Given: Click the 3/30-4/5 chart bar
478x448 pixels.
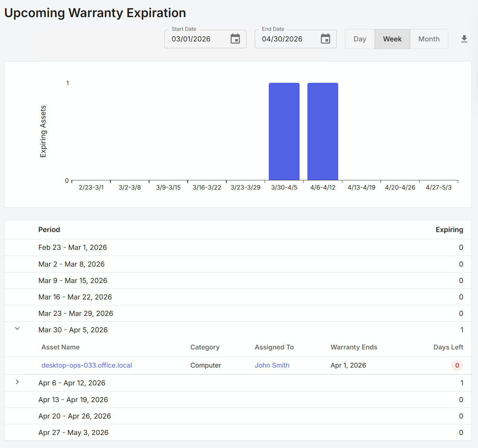Looking at the screenshot, I should pyautogui.click(x=284, y=131).
